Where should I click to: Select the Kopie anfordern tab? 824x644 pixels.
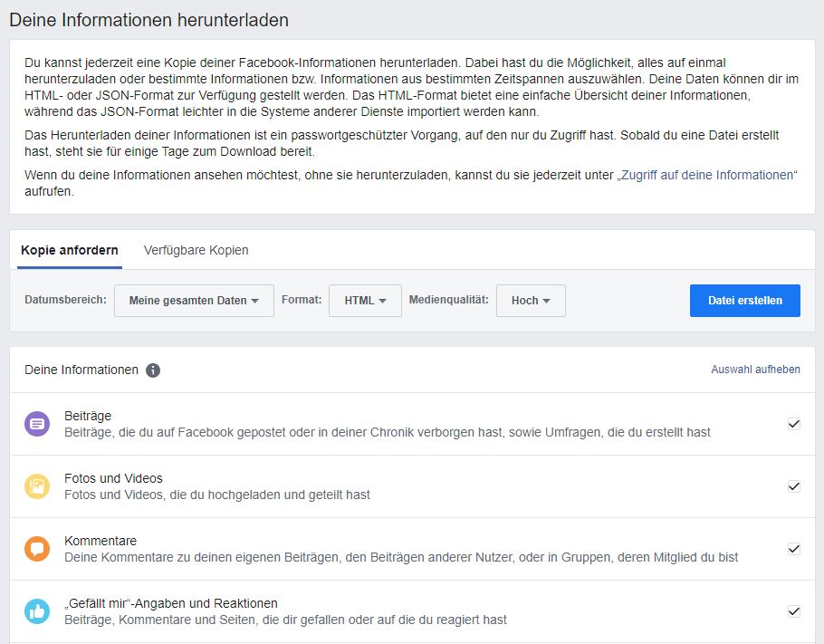[x=70, y=250]
